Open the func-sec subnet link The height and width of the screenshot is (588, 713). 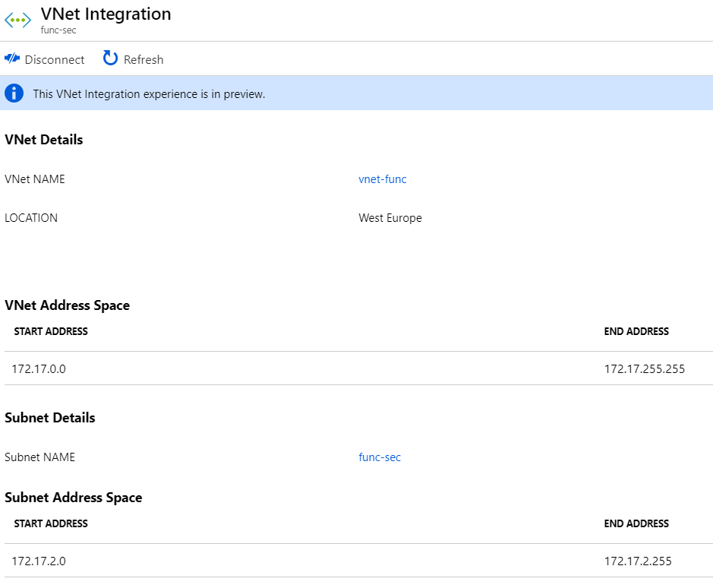pyautogui.click(x=380, y=457)
